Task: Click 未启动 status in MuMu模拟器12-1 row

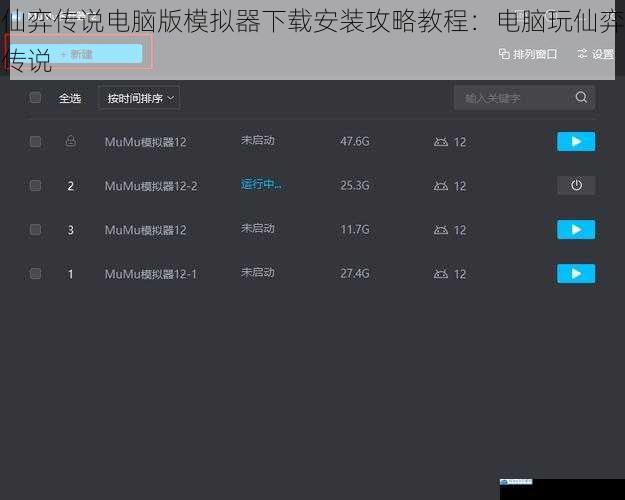Action: 257,272
